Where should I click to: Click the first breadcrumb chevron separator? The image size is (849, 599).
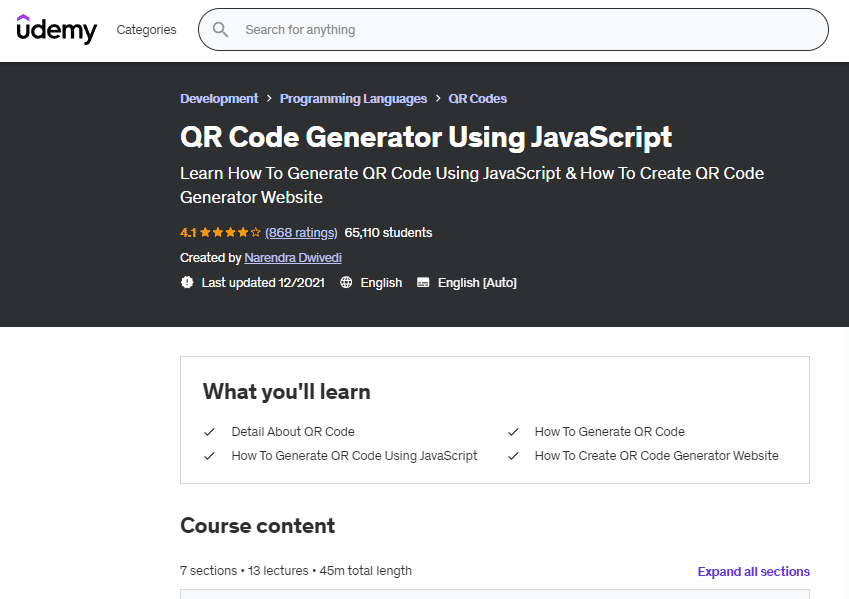point(269,99)
